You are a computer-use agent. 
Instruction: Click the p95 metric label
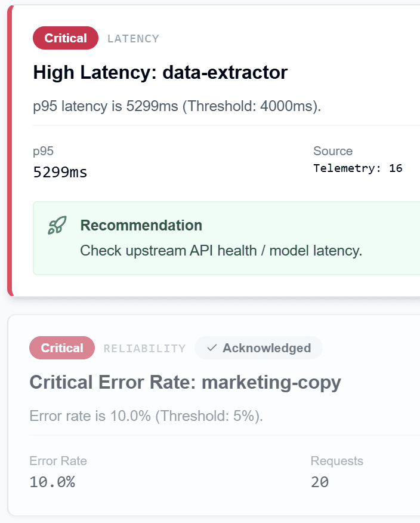click(x=44, y=152)
